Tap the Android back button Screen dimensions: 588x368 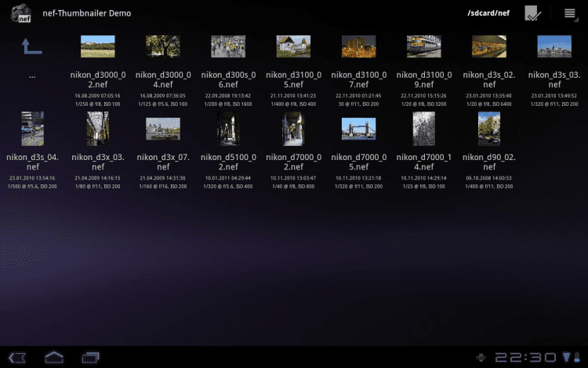pos(17,358)
